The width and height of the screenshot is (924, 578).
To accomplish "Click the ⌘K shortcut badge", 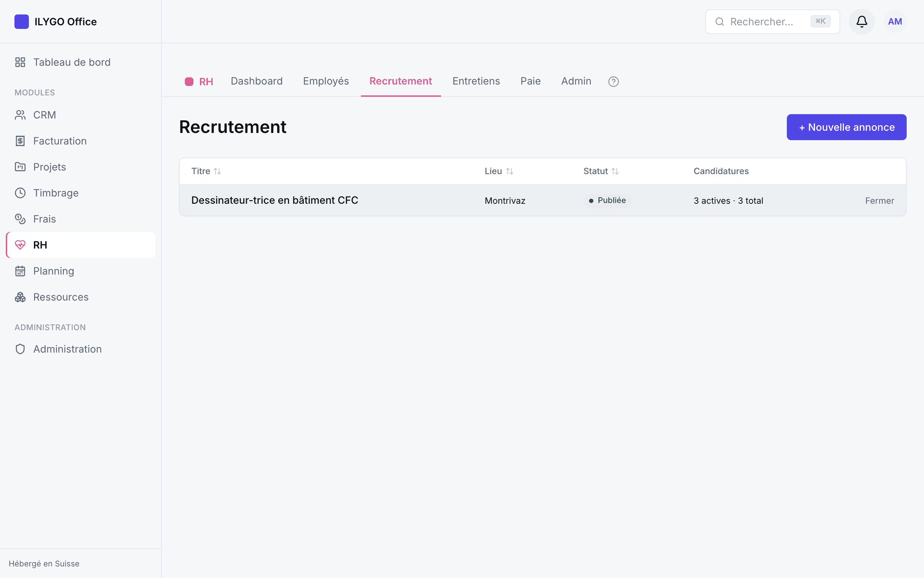I will click(x=820, y=21).
